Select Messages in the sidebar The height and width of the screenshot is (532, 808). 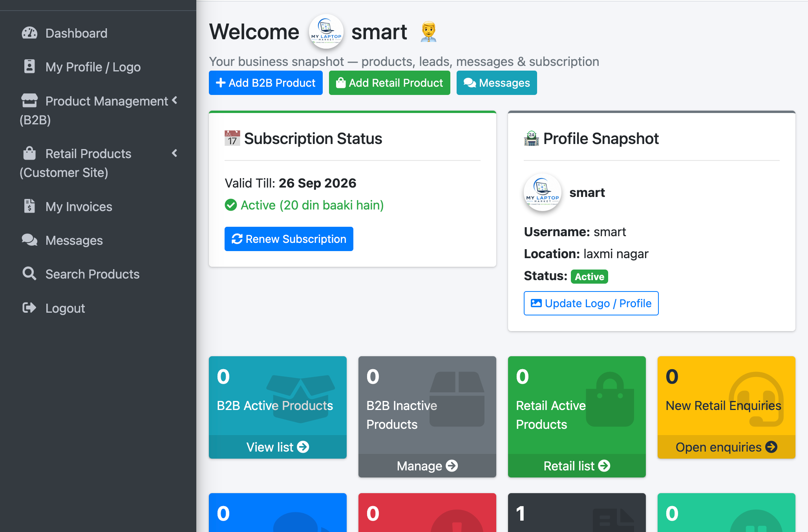(98, 240)
